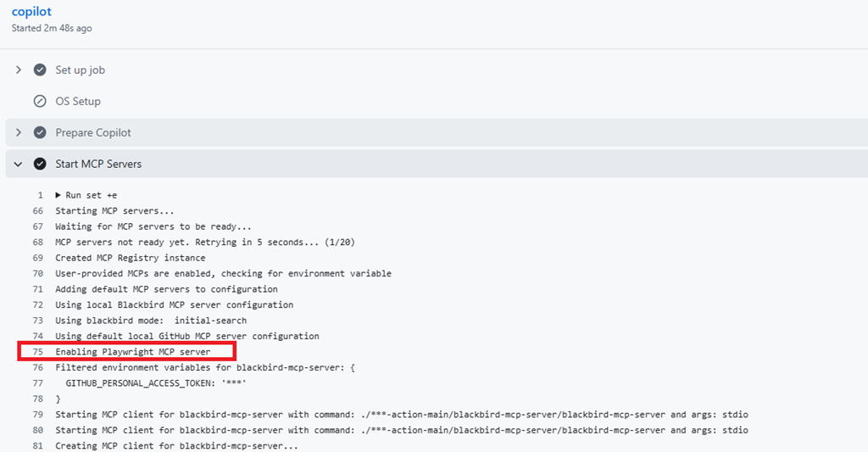Click the Set up job step label
The width and height of the screenshot is (868, 452).
click(81, 70)
